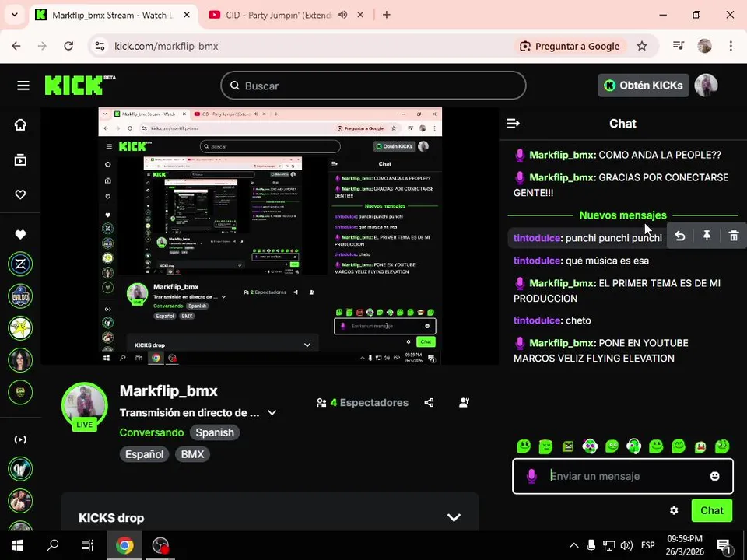The image size is (747, 560).
Task: Open the W logo channel avatar
Action: tap(20, 468)
